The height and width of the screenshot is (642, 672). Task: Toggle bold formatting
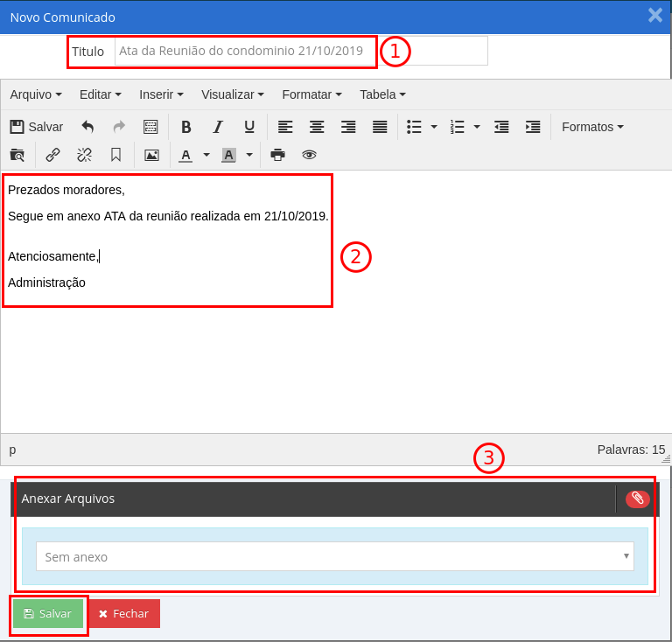coord(186,127)
